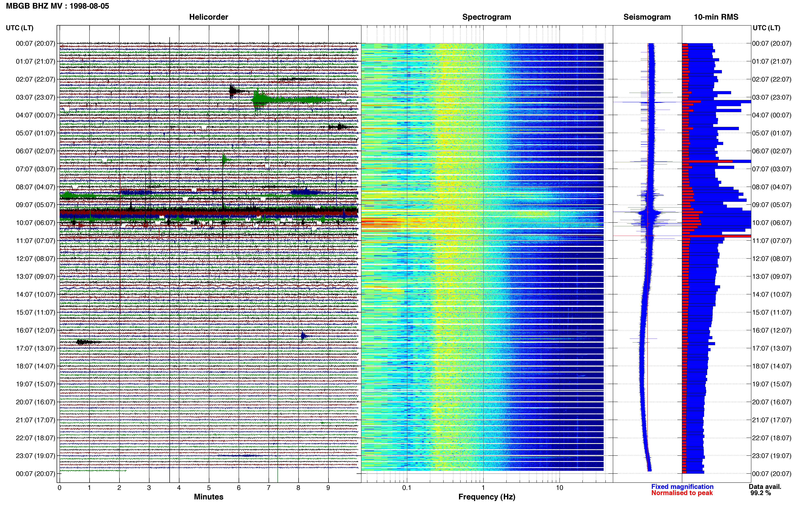Select the 'Spectrogram' panel heading
812x508 pixels.
click(x=487, y=17)
